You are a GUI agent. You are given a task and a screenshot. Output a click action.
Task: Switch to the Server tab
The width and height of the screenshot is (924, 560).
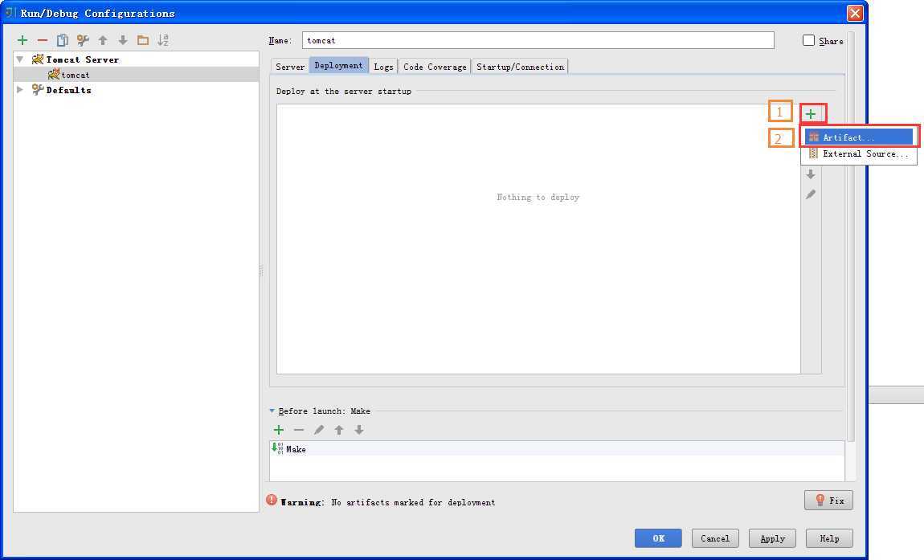tap(290, 67)
